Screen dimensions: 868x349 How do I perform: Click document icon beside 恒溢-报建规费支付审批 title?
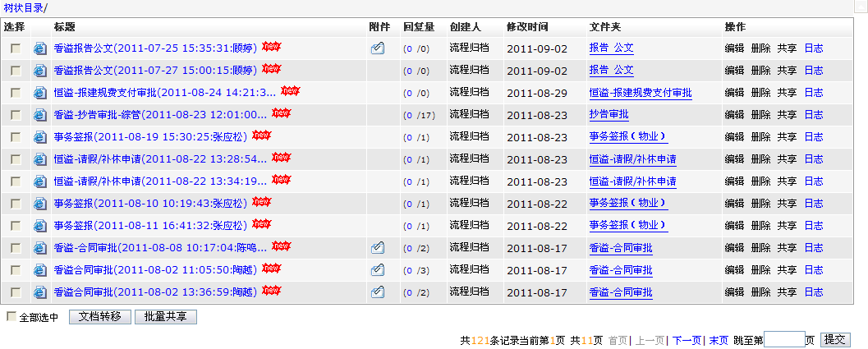coord(40,93)
